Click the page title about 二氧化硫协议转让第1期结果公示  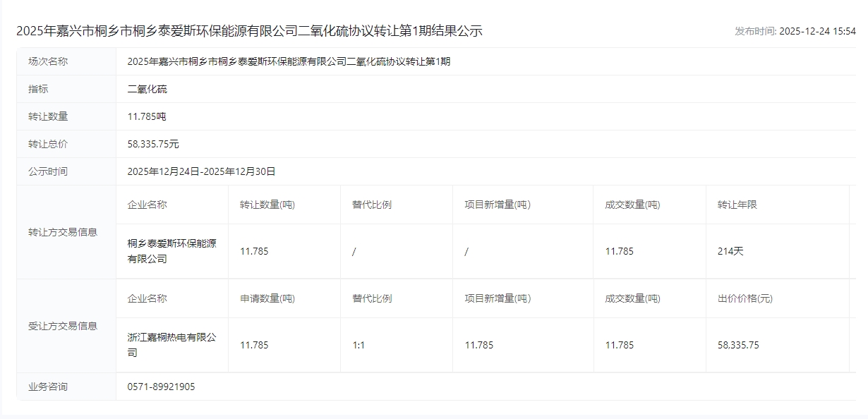tap(249, 31)
